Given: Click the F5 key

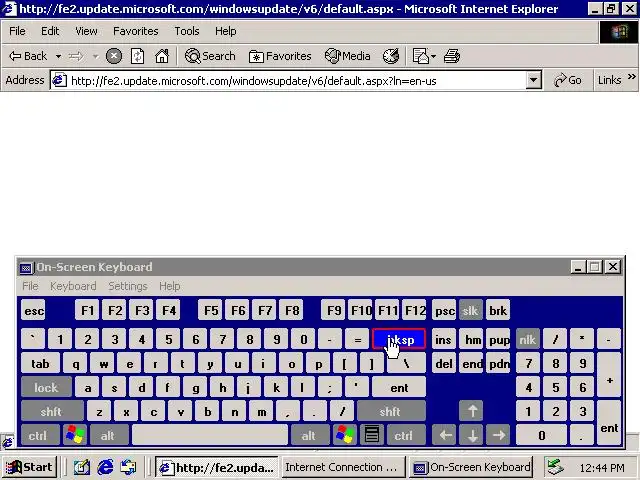Looking at the screenshot, I should (x=211, y=311).
